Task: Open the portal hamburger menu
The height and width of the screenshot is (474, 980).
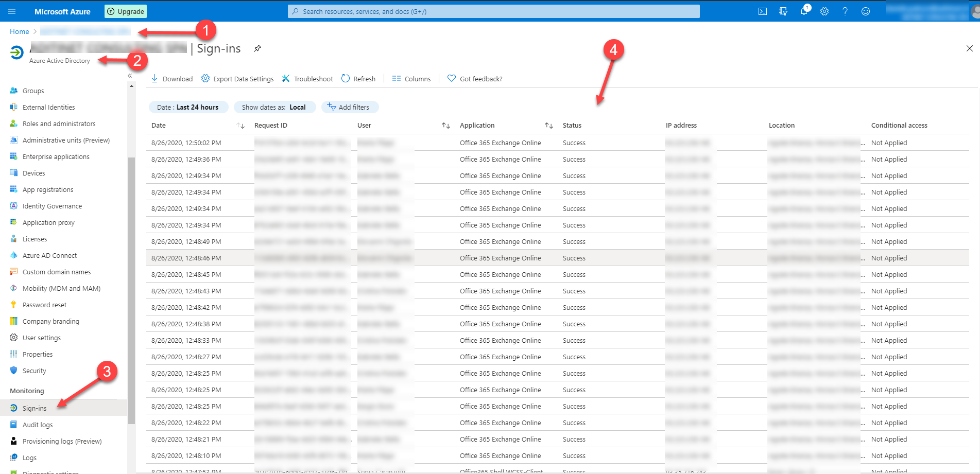Action: click(x=11, y=11)
